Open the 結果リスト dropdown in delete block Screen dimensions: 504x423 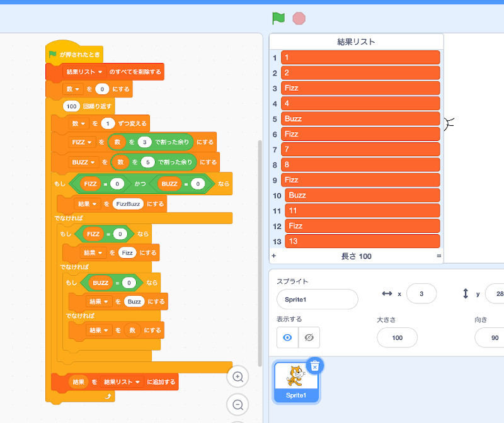[x=100, y=72]
